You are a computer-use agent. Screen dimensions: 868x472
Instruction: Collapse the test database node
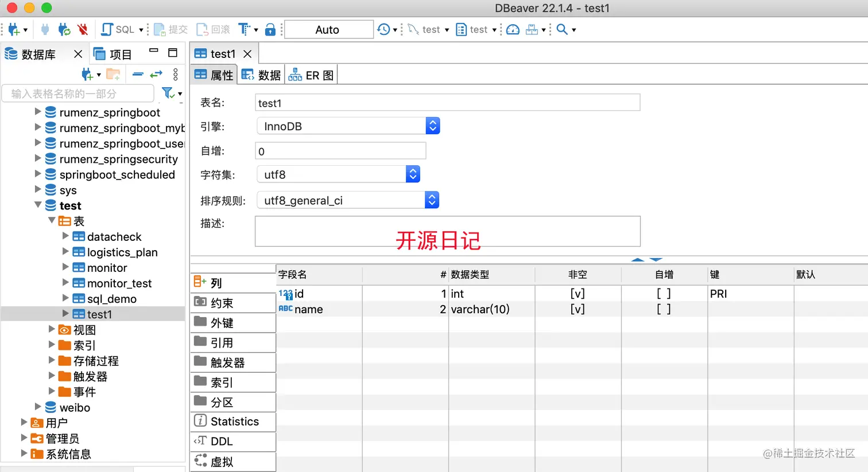tap(38, 204)
